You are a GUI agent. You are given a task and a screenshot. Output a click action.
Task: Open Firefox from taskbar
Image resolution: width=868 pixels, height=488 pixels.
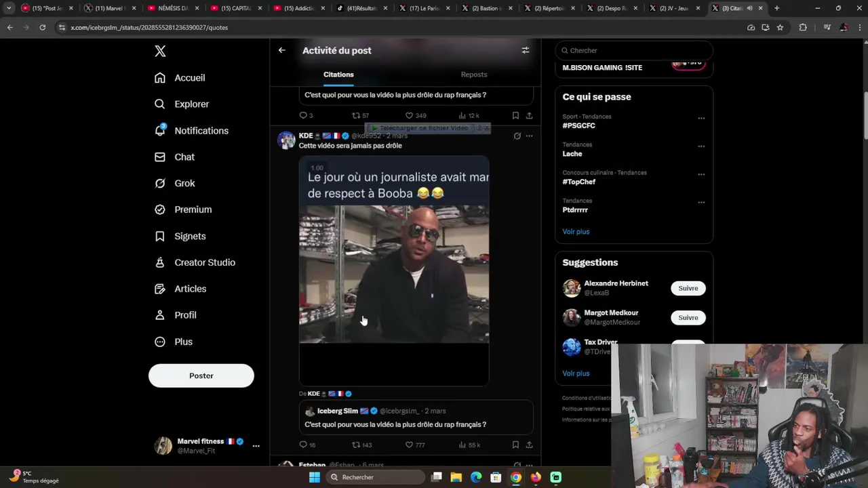(536, 477)
